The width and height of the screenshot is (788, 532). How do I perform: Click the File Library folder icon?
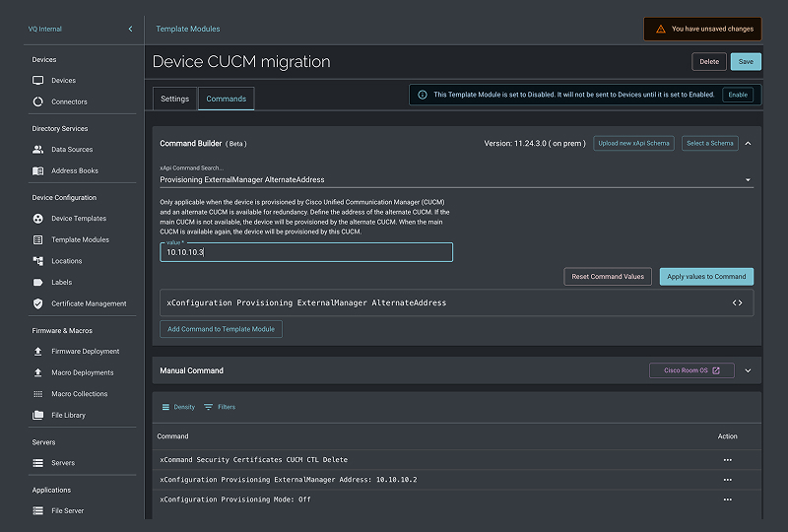(38, 416)
